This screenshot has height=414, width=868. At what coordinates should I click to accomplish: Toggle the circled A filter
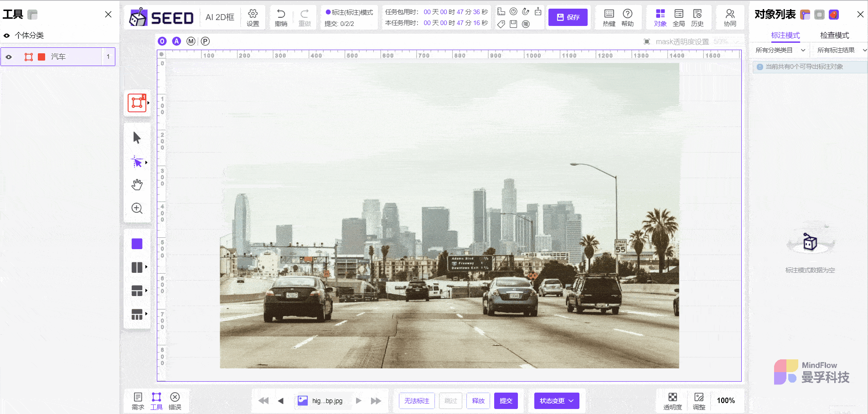176,41
